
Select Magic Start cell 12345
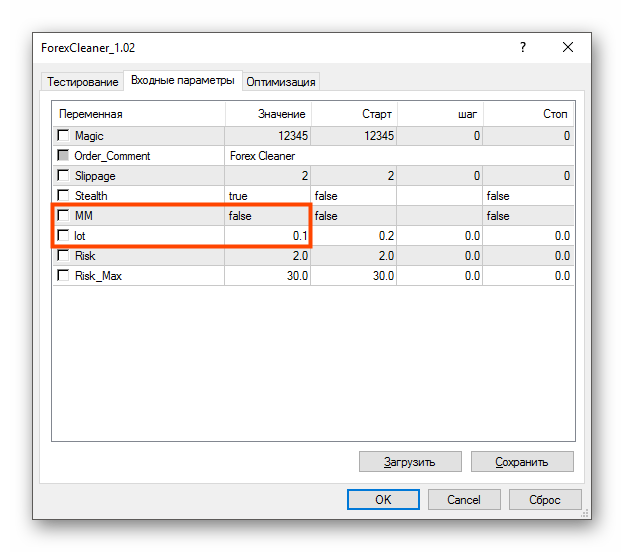(353, 136)
